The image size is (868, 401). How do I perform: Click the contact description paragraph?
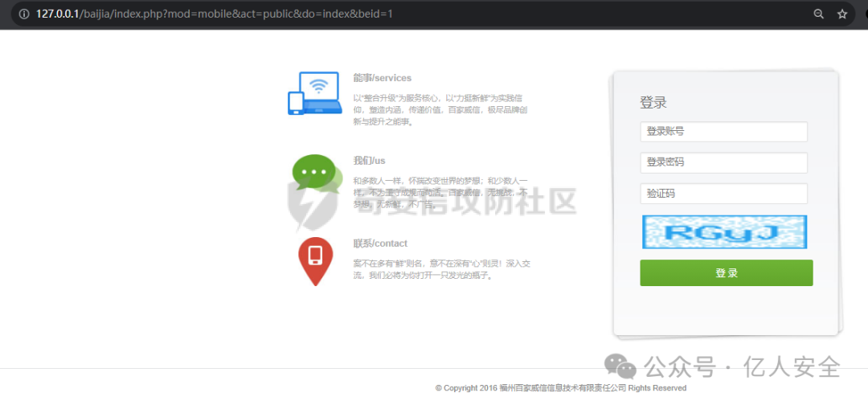pyautogui.click(x=442, y=269)
